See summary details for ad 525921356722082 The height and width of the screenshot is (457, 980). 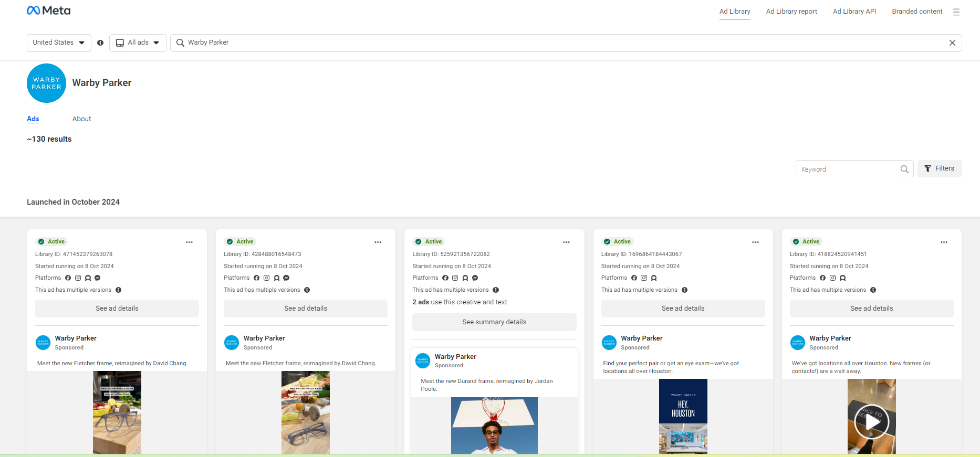click(494, 322)
